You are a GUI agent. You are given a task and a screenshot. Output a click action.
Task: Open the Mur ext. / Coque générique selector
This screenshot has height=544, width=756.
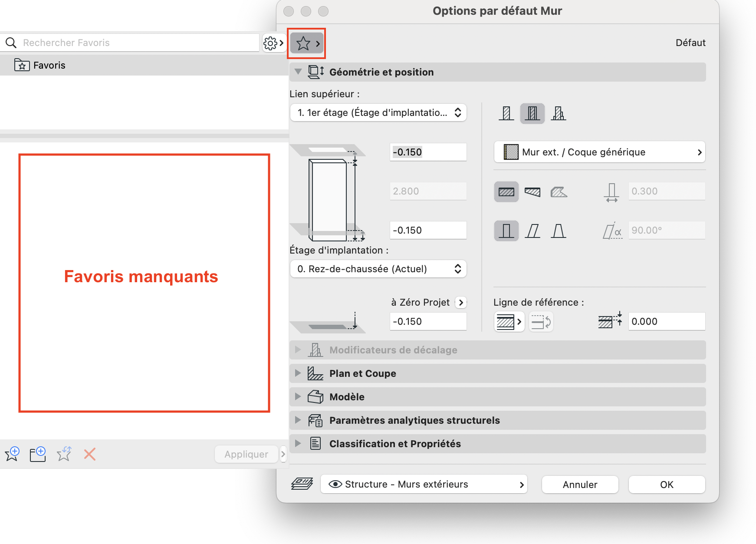[x=600, y=152]
